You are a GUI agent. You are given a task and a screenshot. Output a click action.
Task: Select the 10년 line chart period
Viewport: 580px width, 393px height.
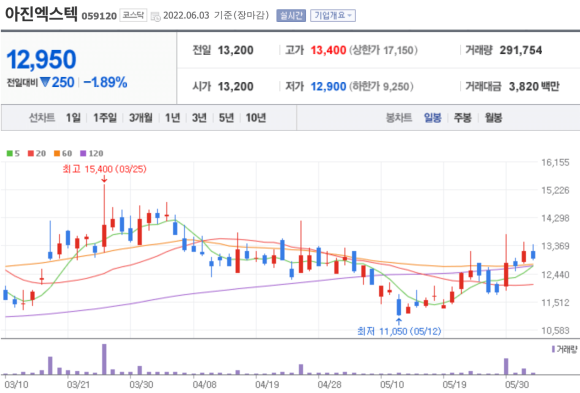(x=256, y=118)
